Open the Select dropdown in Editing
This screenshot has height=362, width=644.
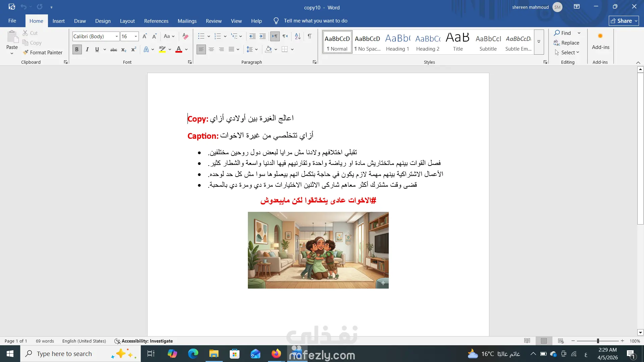pyautogui.click(x=568, y=52)
